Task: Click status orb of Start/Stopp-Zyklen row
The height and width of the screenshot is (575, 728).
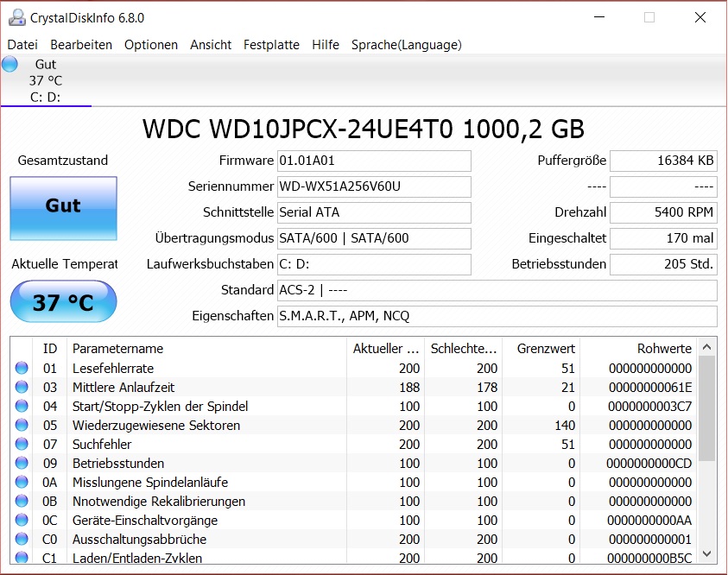Action: pos(22,406)
